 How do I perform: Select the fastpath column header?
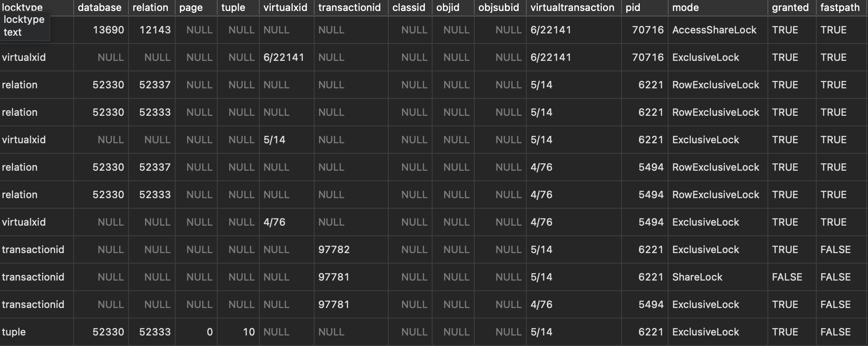pos(840,7)
